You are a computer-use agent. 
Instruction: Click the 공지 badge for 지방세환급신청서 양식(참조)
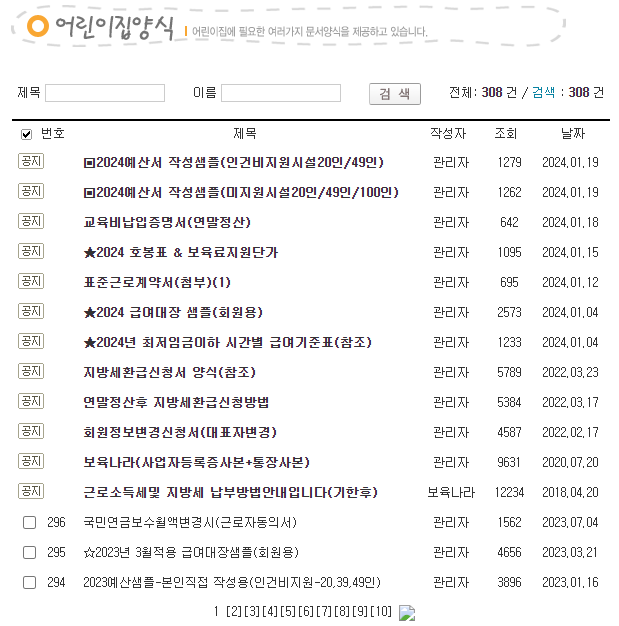point(31,371)
